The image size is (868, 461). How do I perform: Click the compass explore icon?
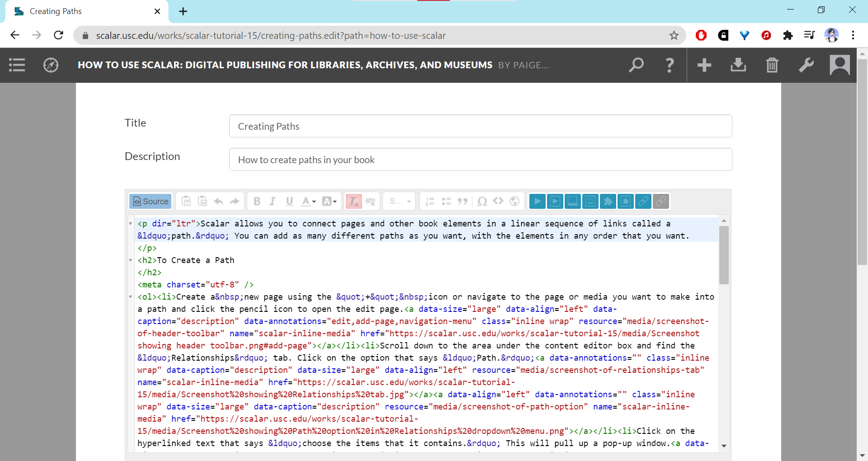pos(51,65)
